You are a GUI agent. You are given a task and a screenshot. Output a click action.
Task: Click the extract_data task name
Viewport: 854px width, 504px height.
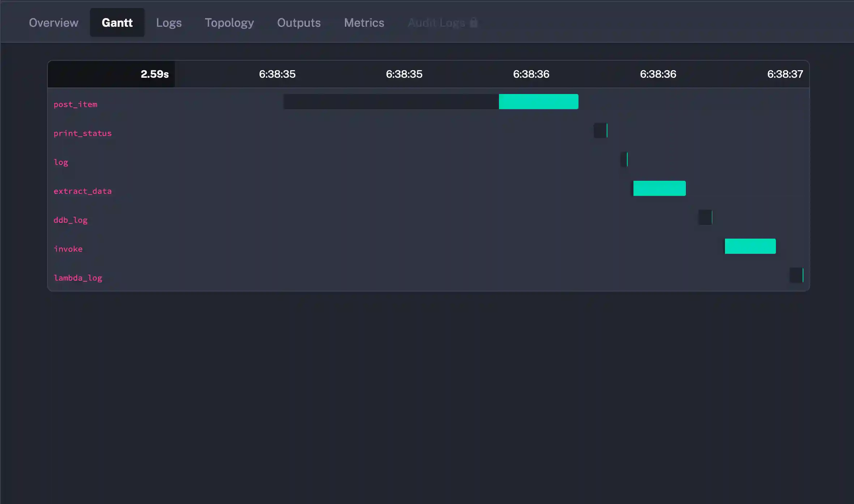click(x=82, y=191)
